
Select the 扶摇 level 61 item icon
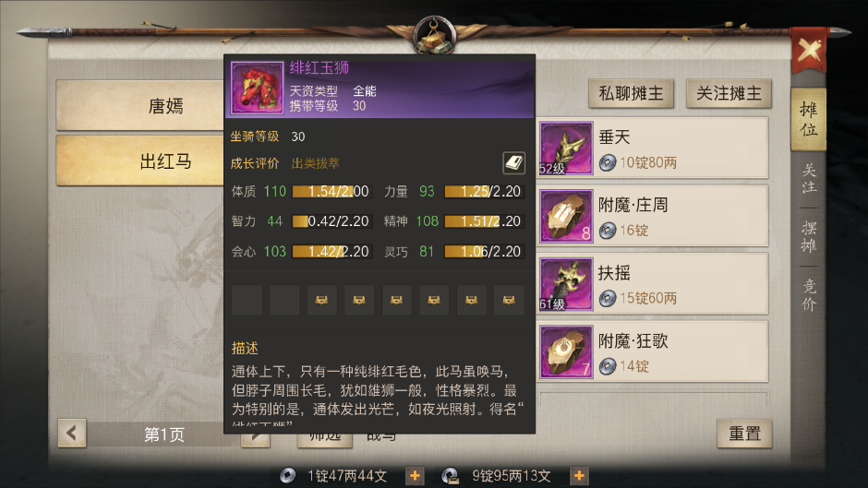tap(566, 284)
